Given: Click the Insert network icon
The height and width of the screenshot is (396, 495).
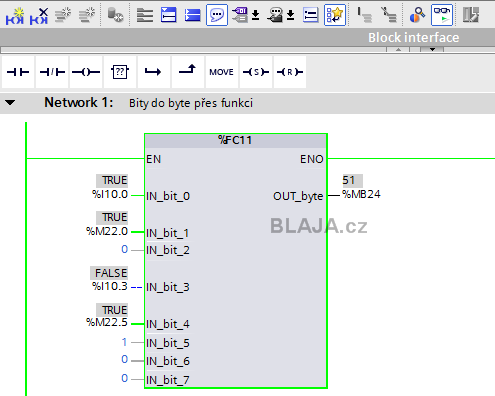Looking at the screenshot, I should pyautogui.click(x=15, y=15).
